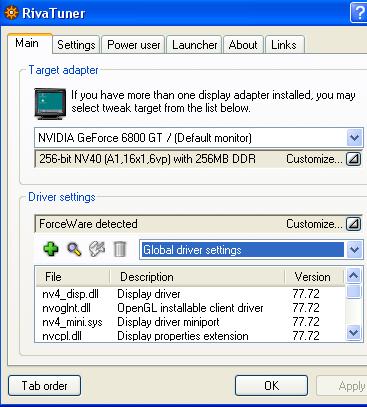367x407 pixels.
Task: Open Customize arrow for NV40 adapter
Action: [353, 159]
